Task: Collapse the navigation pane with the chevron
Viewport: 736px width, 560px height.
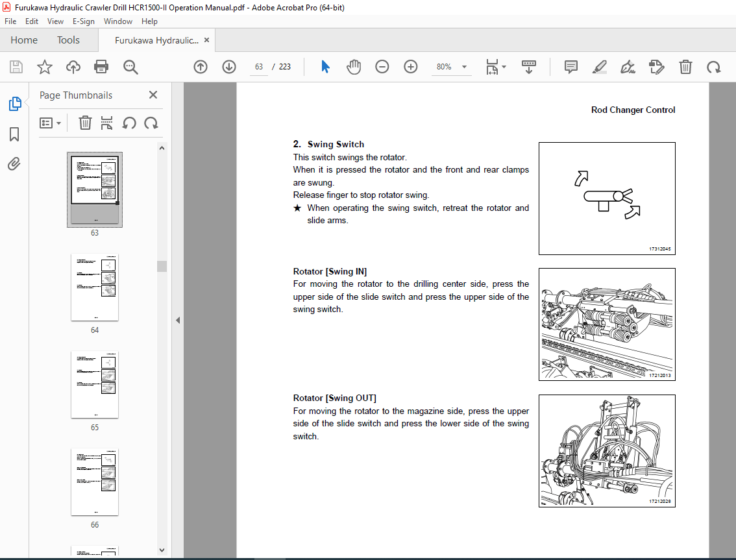Action: click(x=177, y=319)
